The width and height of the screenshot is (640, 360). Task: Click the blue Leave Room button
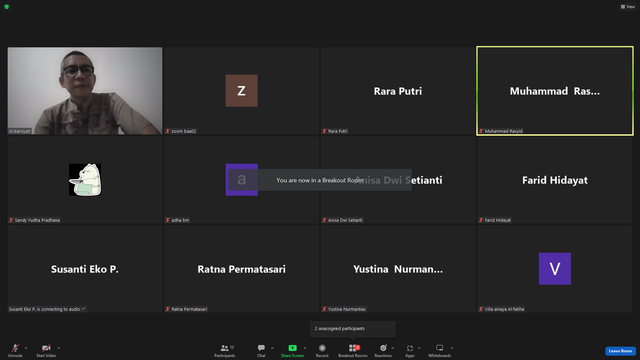click(x=620, y=351)
